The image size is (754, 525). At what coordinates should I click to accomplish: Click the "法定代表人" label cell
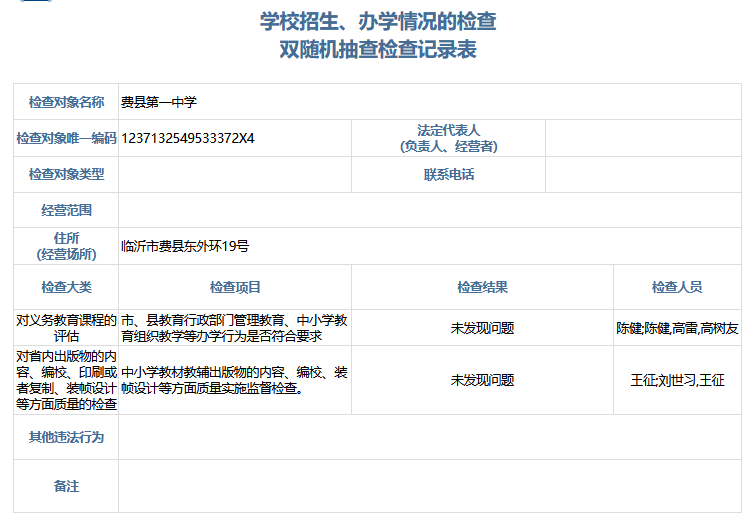(x=448, y=138)
